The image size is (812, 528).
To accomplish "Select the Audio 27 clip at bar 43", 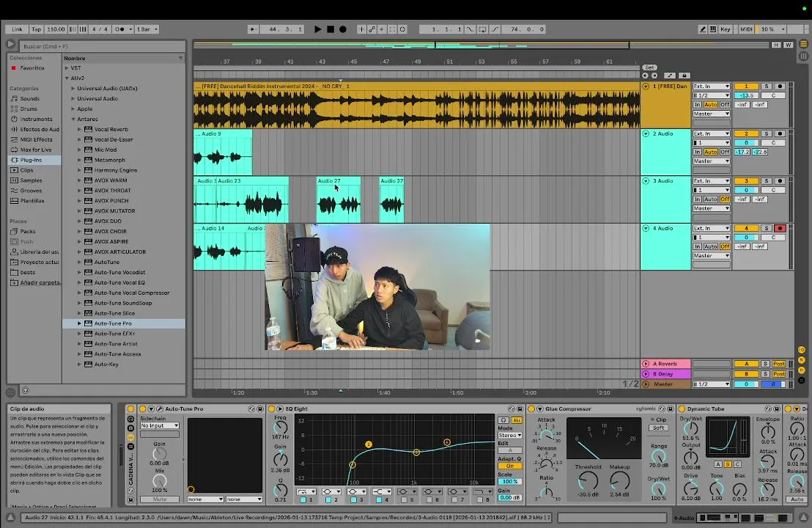I will (339, 200).
